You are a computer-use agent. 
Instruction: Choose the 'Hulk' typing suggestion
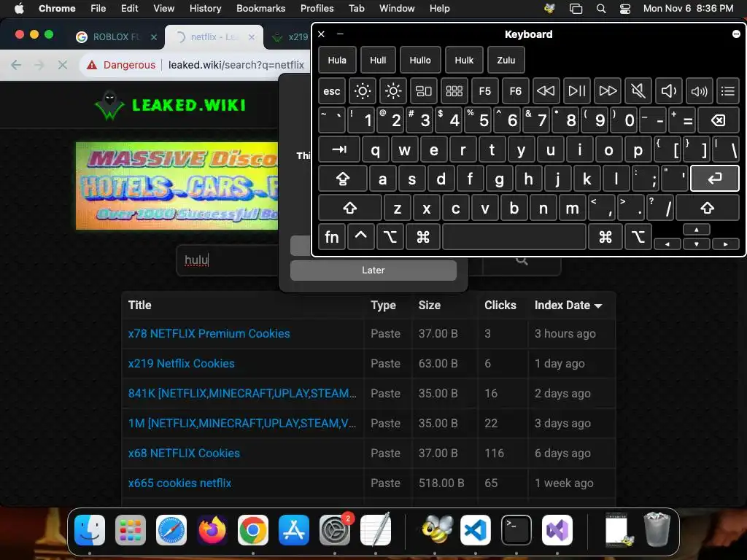click(x=464, y=60)
